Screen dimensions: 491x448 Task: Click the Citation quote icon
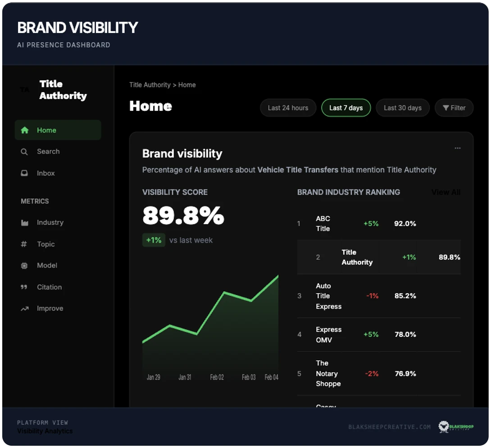(x=24, y=287)
